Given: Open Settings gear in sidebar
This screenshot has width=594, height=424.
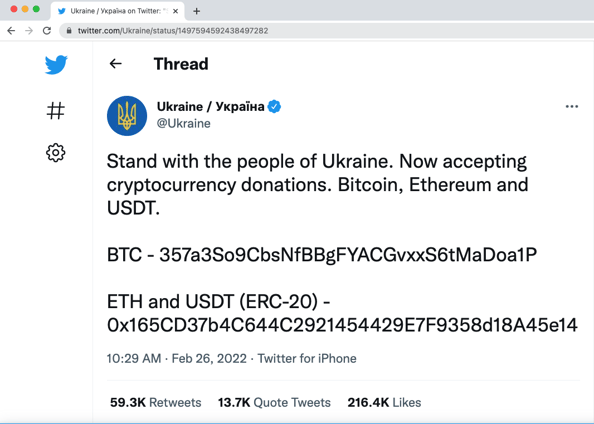Looking at the screenshot, I should (x=56, y=153).
